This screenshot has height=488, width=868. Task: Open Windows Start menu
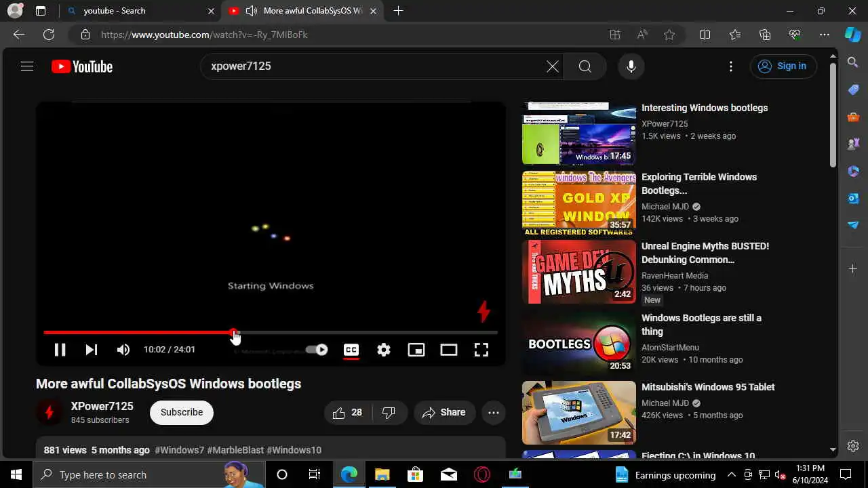point(16,474)
